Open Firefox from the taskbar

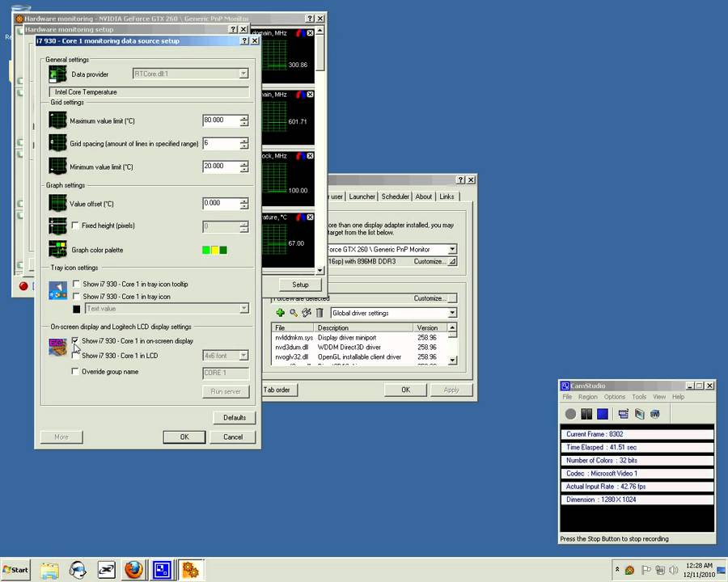point(133,569)
